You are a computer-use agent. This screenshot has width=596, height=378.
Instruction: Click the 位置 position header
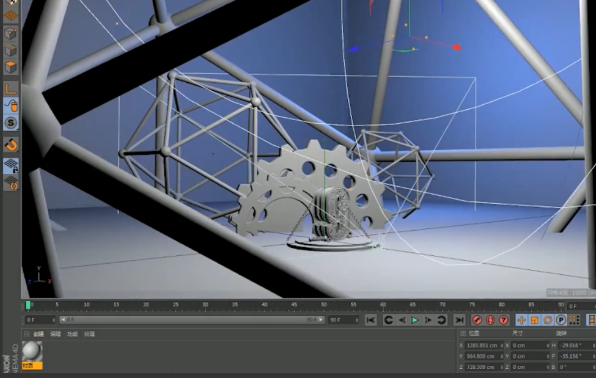tap(474, 334)
